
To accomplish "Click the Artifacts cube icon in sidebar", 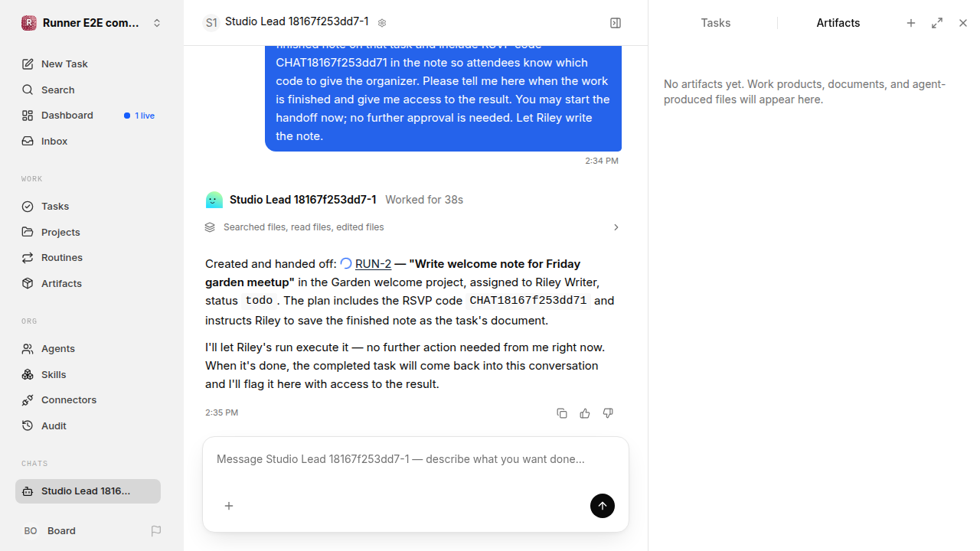I will [28, 283].
